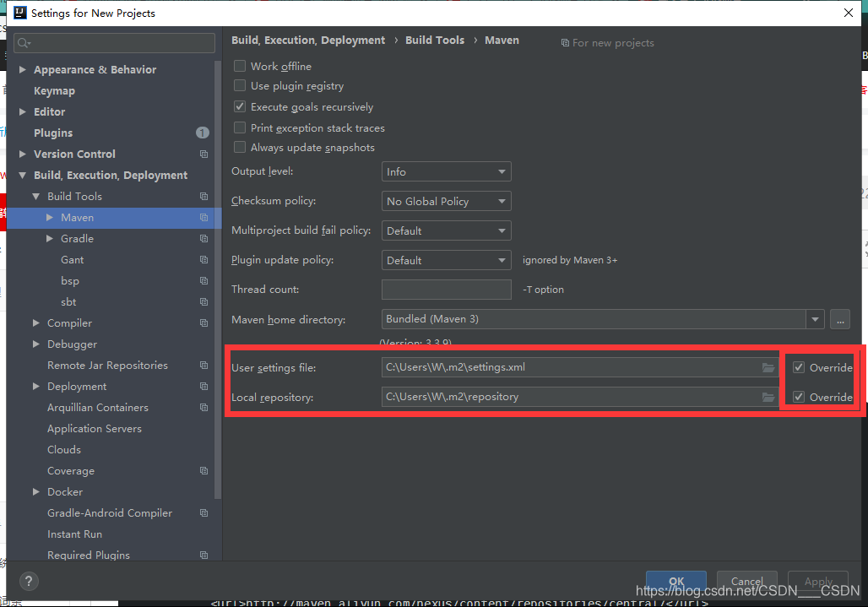The height and width of the screenshot is (607, 868).
Task: Click the search magnifier icon in settings
Action: pyautogui.click(x=24, y=42)
